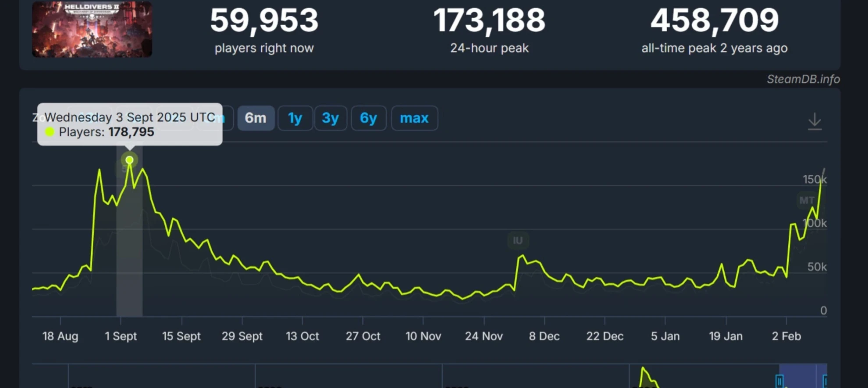This screenshot has height=388, width=868.
Task: Click the SteamDB.info watermark
Action: click(803, 79)
